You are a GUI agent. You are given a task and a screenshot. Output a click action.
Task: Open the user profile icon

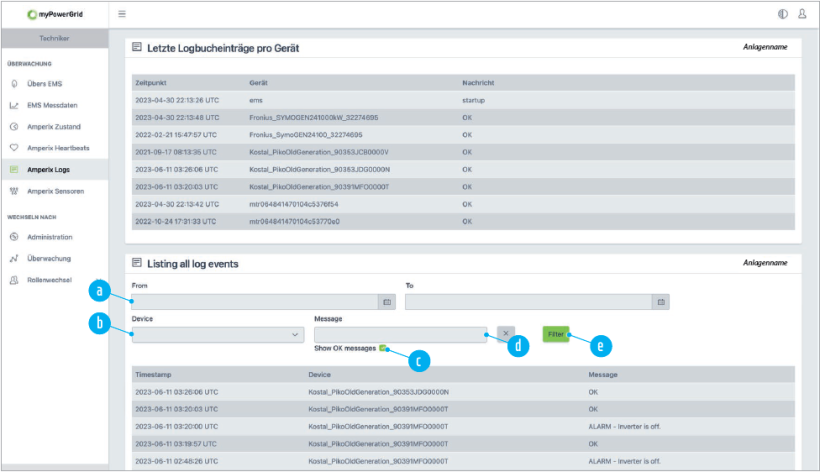coord(802,14)
